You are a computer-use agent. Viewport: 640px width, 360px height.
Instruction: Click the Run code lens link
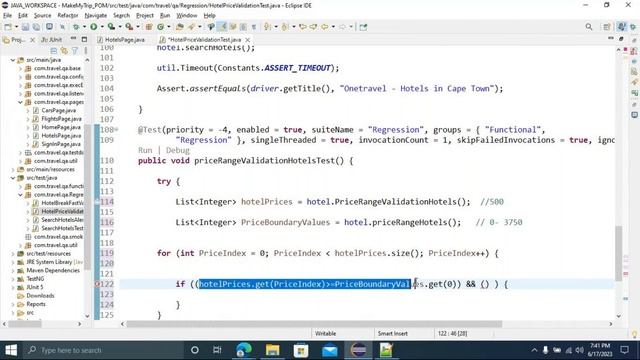pos(145,150)
